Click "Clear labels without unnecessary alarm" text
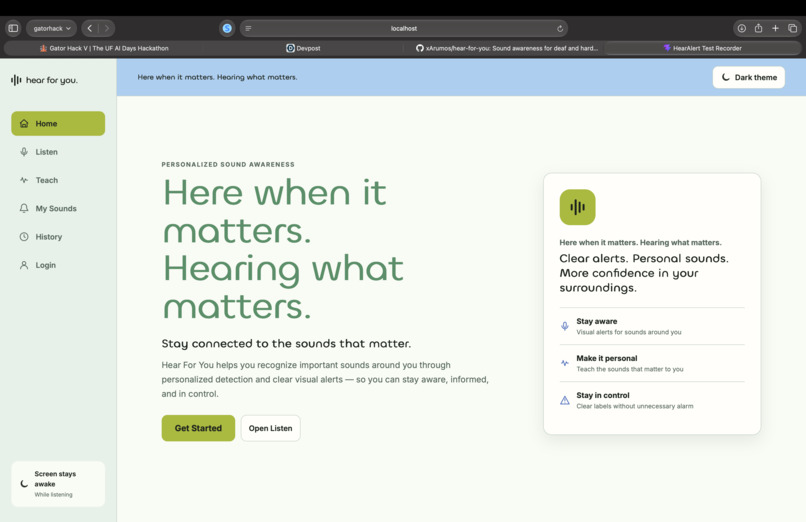 point(635,406)
